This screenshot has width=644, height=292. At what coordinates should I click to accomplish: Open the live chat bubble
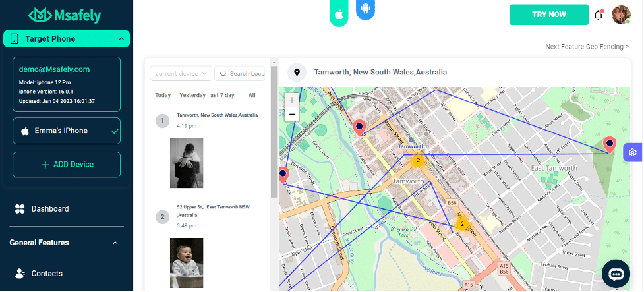[616, 274]
